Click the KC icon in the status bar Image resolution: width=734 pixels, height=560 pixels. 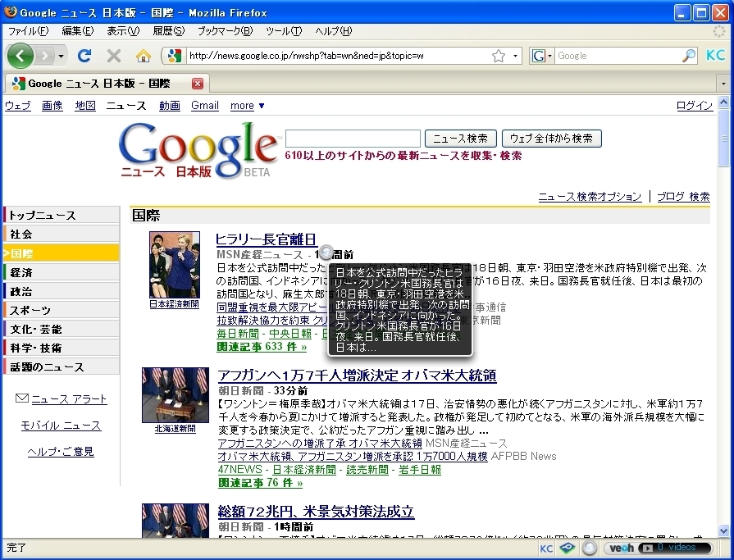pyautogui.click(x=546, y=549)
